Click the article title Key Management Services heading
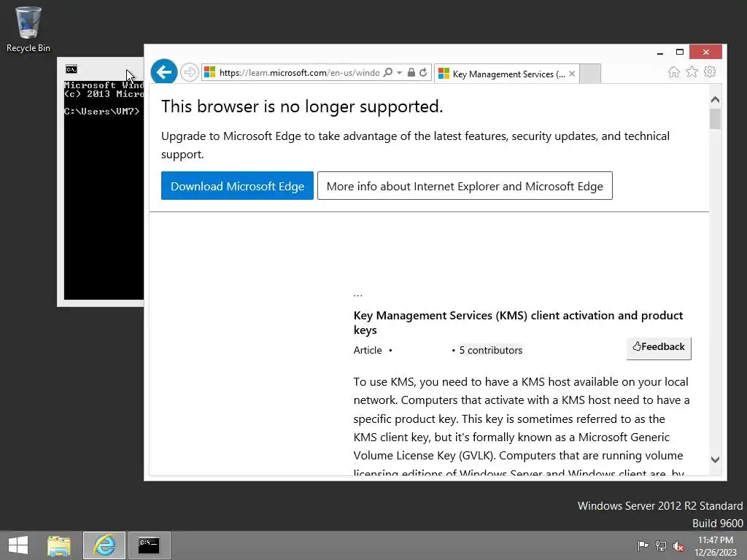 pyautogui.click(x=518, y=322)
